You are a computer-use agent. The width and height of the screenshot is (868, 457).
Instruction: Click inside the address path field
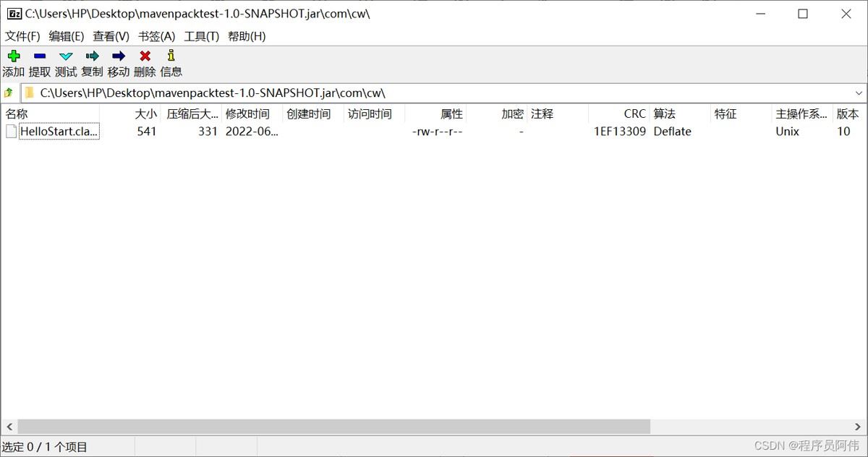434,93
